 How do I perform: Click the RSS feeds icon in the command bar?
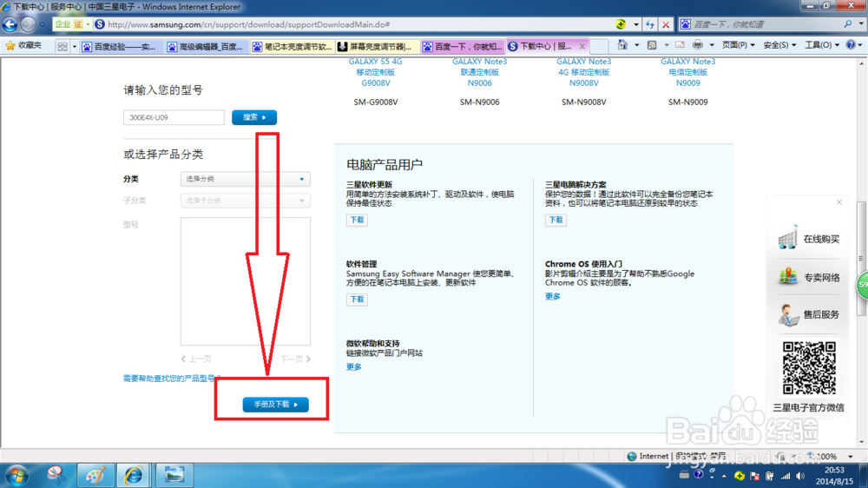652,45
